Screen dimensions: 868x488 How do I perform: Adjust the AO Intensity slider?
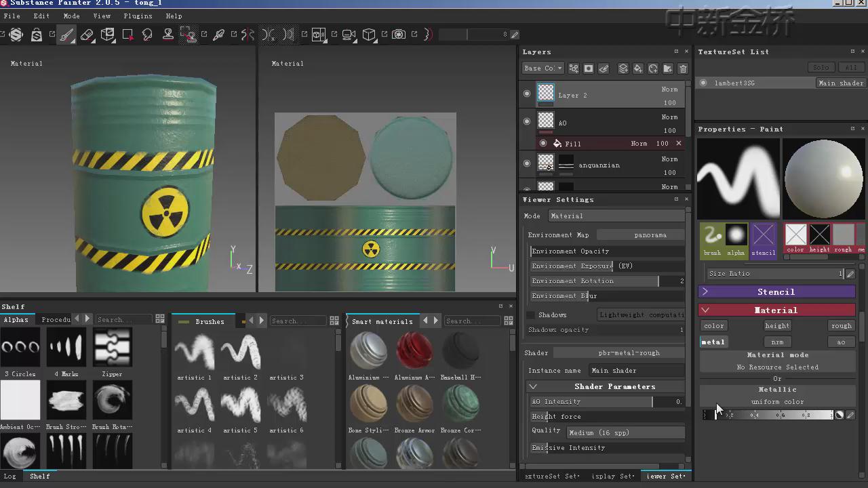click(x=608, y=401)
